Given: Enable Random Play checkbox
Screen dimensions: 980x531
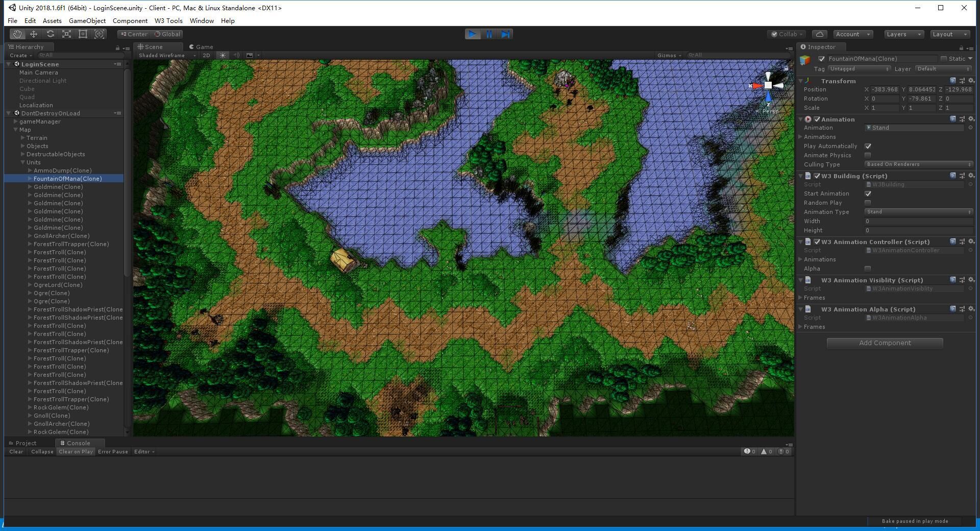Looking at the screenshot, I should coord(868,203).
